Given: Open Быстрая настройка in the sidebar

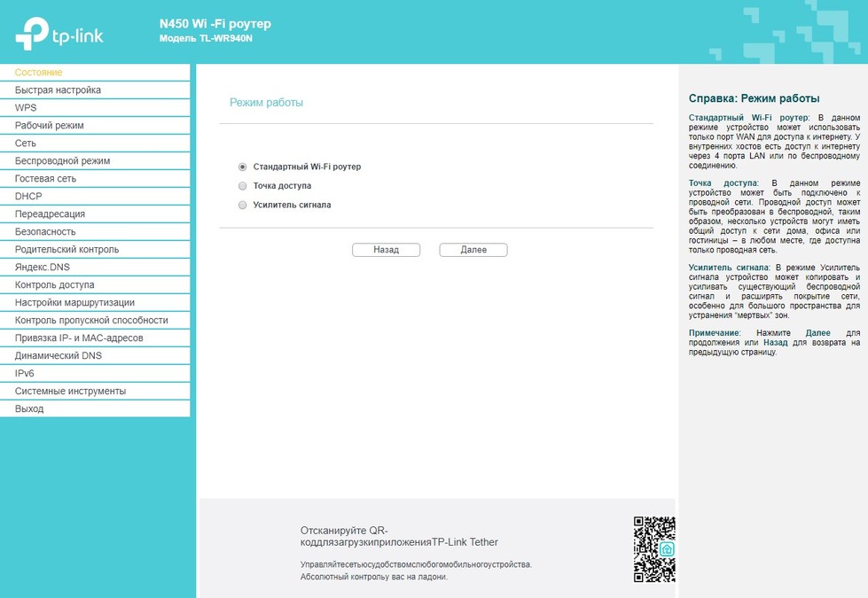Looking at the screenshot, I should tap(58, 90).
